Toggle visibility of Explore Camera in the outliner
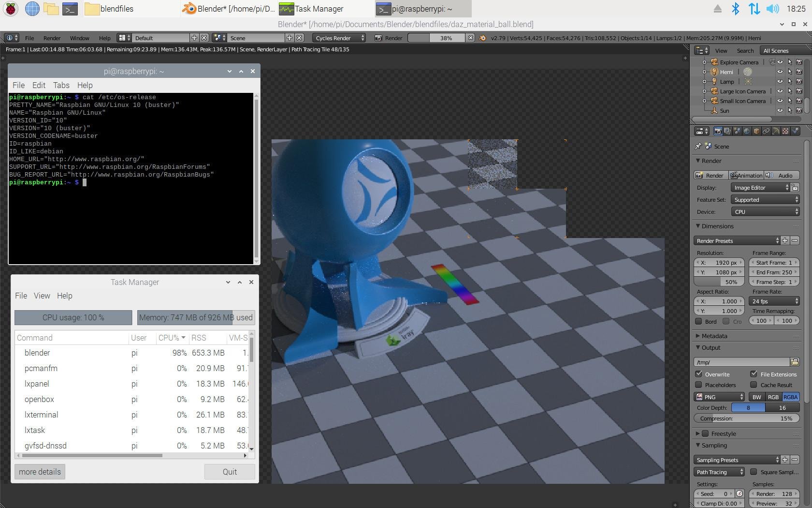 (x=780, y=62)
